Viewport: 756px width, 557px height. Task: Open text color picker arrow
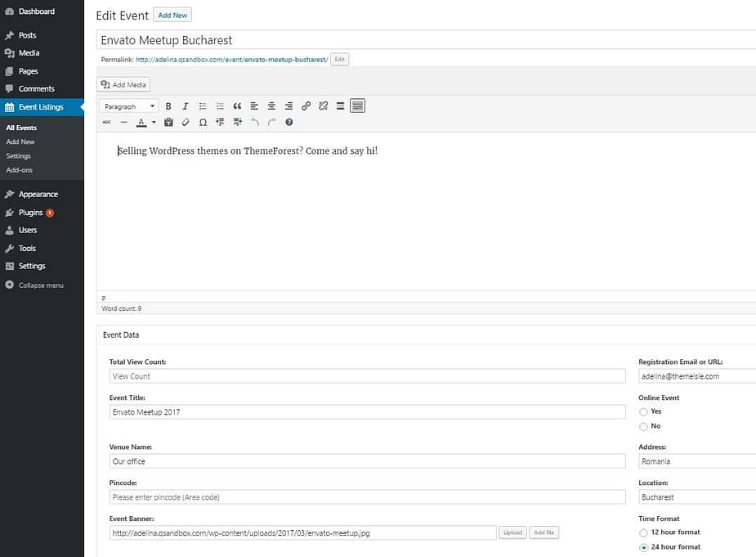point(154,122)
